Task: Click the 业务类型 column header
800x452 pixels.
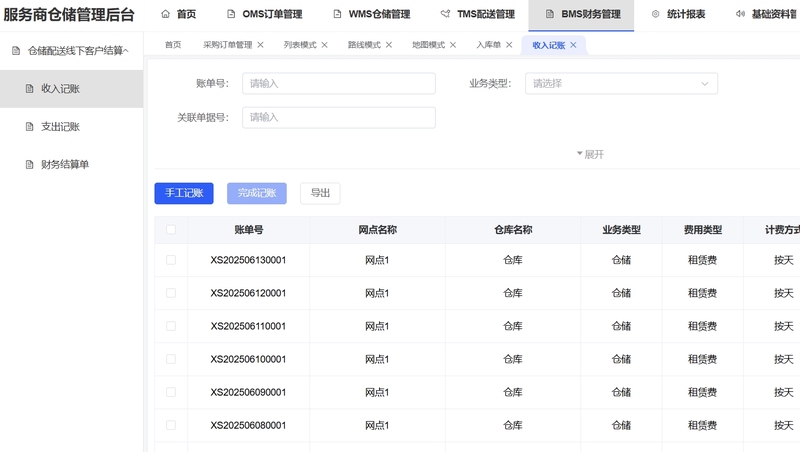Action: coord(621,230)
